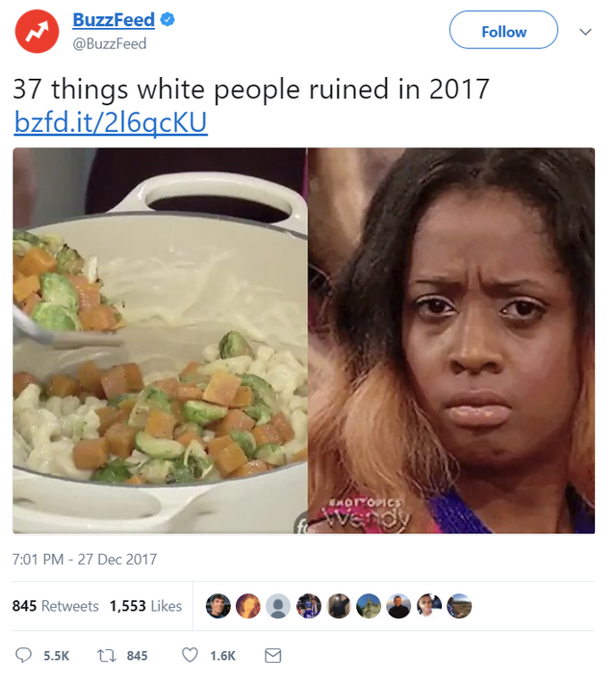Image resolution: width=616 pixels, height=681 pixels.
Task: Open the reply speech bubble icon
Action: 23,655
